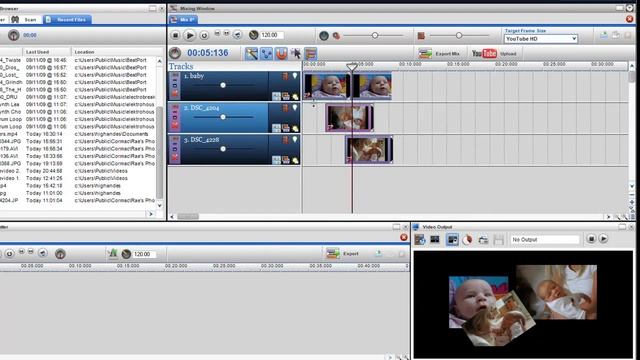Screen dimensions: 640x360
Task: Click the timeline playhead marker
Action: coord(352,67)
